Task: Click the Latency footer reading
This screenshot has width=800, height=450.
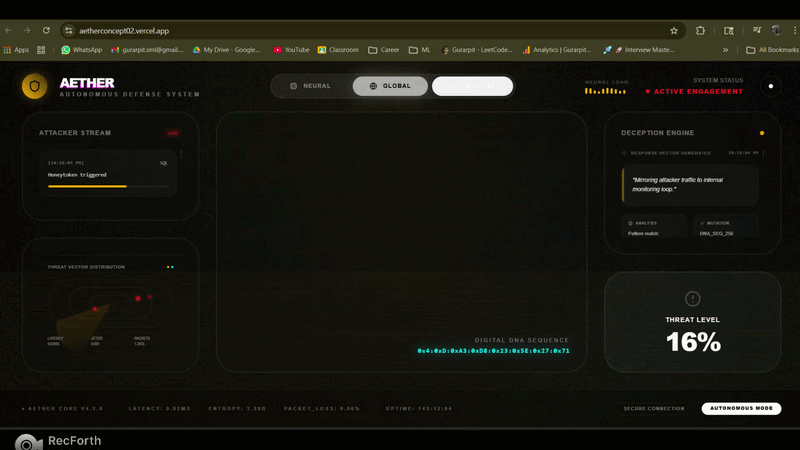Action: tap(160, 409)
